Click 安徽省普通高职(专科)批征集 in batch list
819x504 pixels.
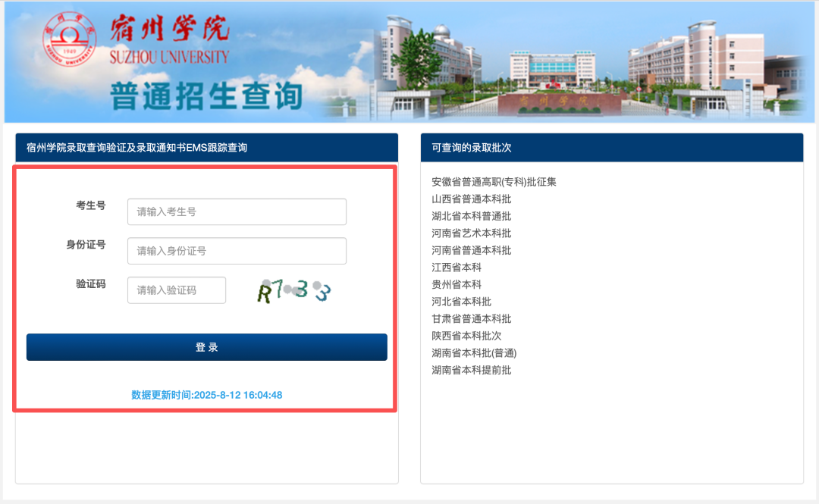tap(494, 182)
